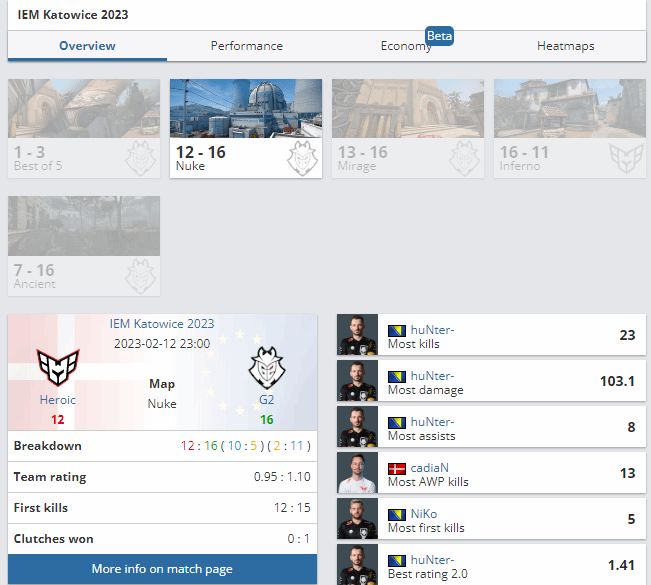The image size is (651, 585).
Task: Select the Nuke 12 - 16 map card
Action: pyautogui.click(x=246, y=129)
